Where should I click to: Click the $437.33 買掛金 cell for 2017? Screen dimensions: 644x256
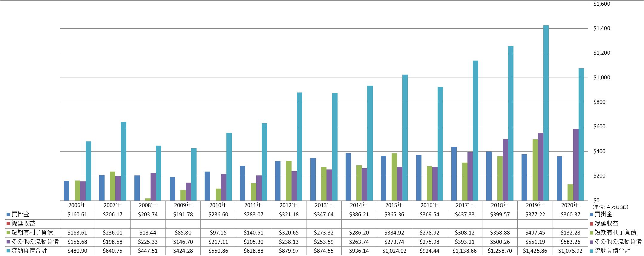click(x=465, y=215)
